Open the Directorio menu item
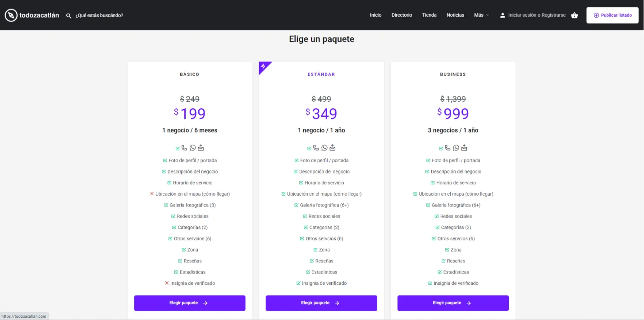 click(x=402, y=15)
